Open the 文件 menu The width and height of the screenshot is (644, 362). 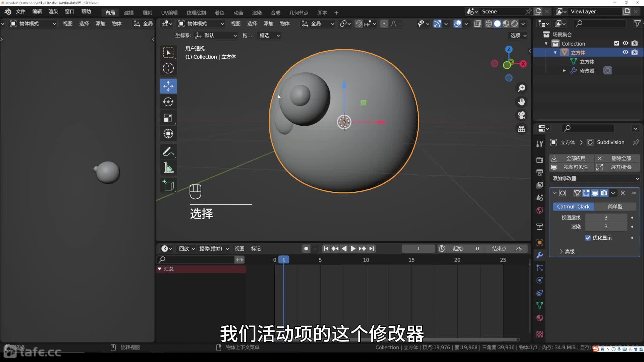[x=20, y=12]
